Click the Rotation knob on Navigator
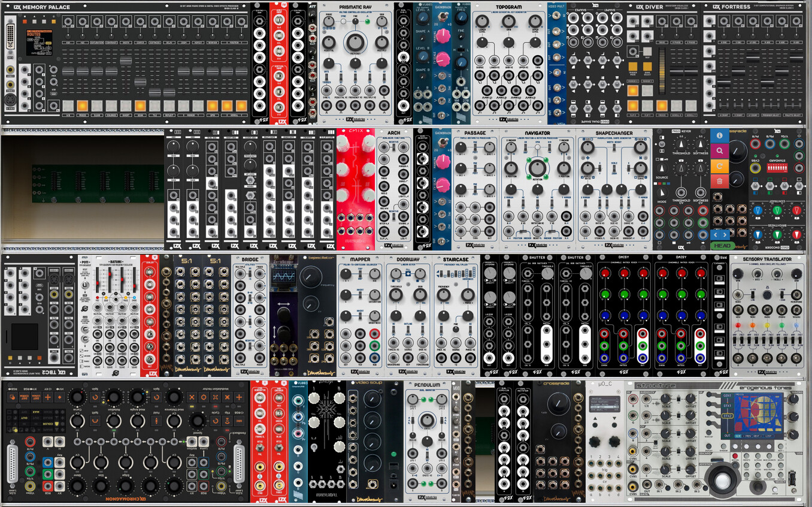 (x=537, y=168)
